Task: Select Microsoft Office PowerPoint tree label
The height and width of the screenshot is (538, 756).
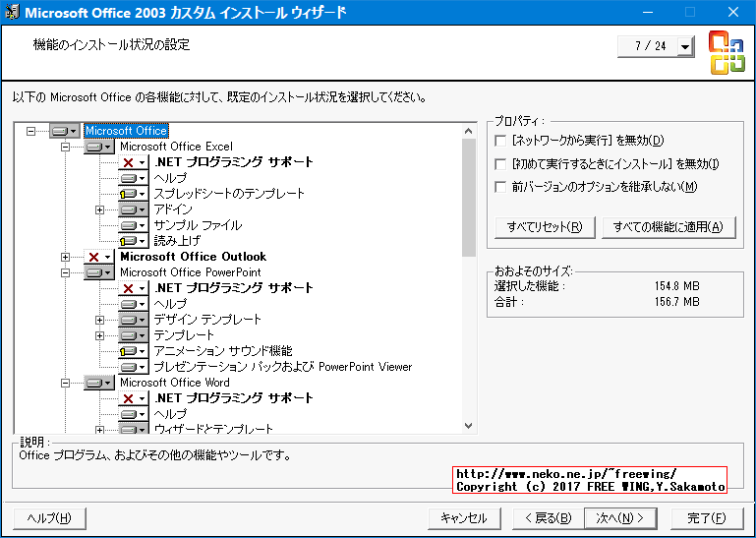Action: 191,272
